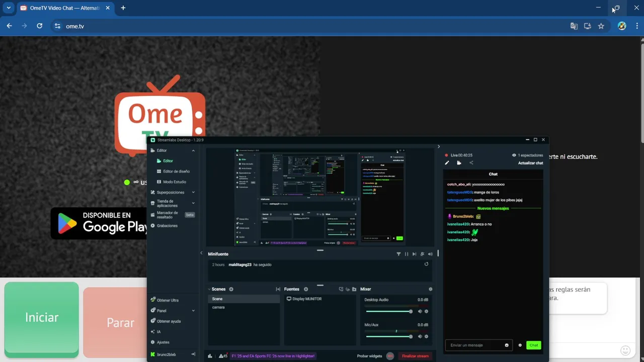
Task: Refresh the Minifuente event list
Action: click(426, 264)
